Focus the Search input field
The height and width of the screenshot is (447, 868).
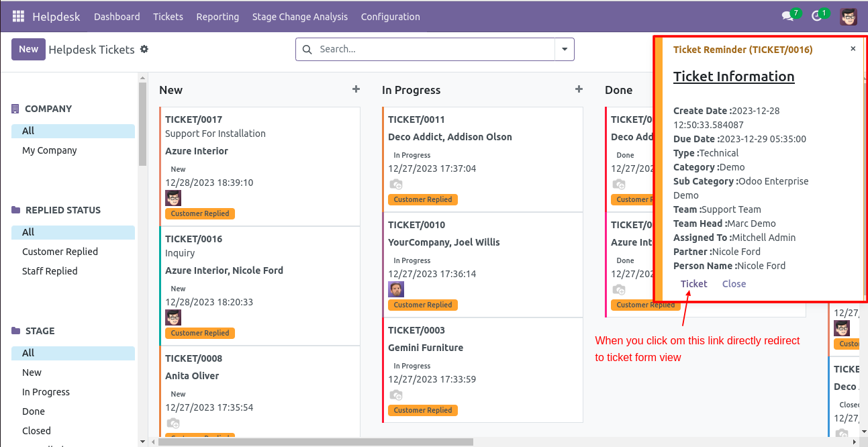pos(434,49)
